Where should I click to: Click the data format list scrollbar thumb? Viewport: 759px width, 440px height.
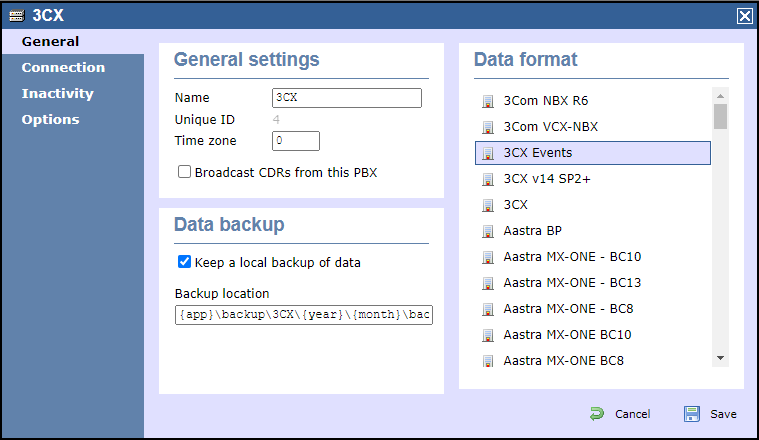click(x=720, y=117)
